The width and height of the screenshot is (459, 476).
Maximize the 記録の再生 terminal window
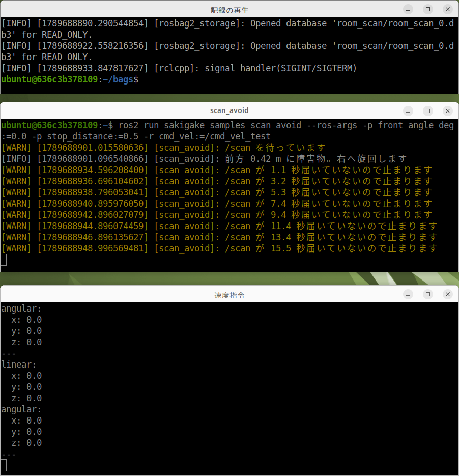(428, 9)
